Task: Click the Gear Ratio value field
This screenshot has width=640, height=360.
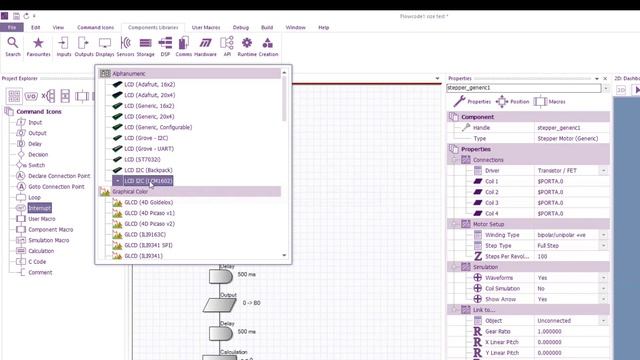Action: [571, 331]
